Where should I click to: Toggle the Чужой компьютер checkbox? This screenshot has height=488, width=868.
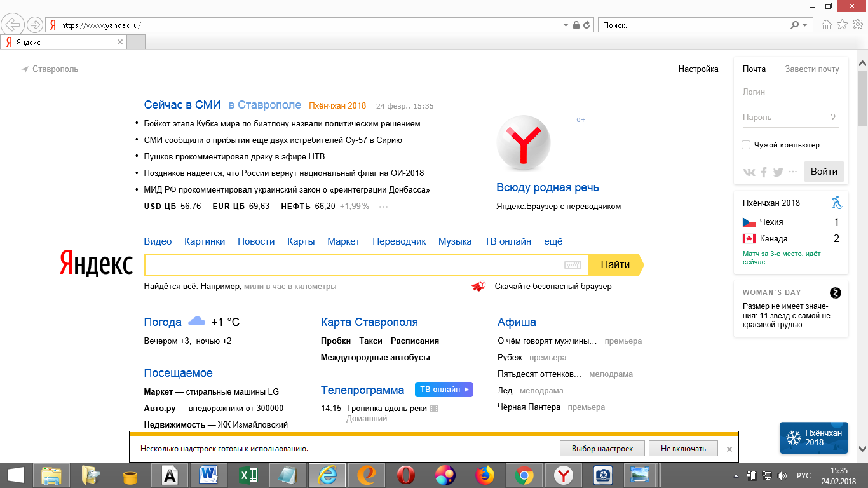click(746, 145)
